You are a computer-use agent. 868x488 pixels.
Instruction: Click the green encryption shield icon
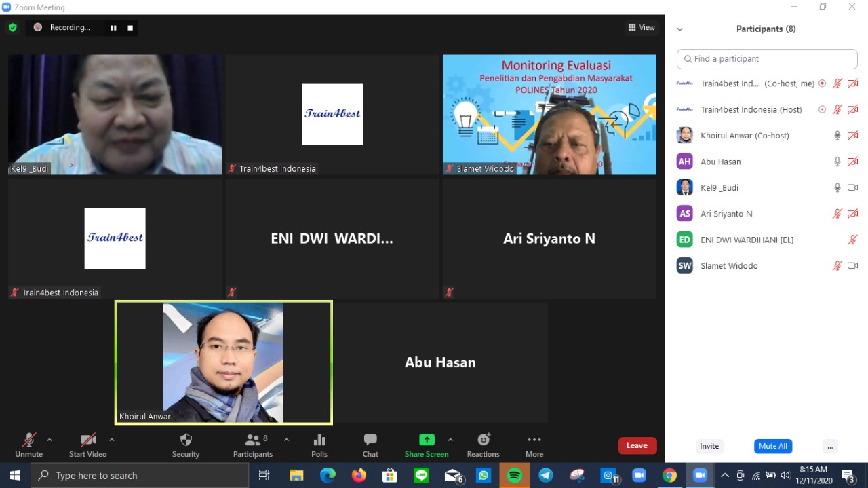point(12,28)
